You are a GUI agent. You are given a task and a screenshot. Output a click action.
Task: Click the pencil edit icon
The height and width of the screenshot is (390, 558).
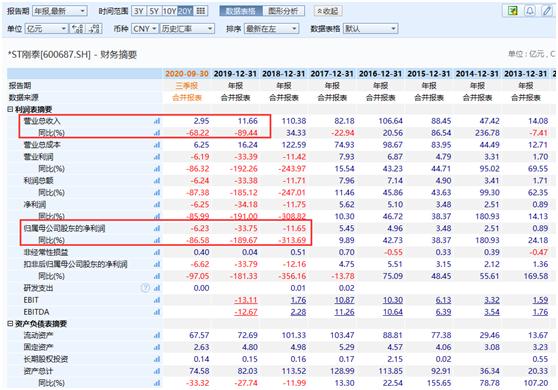tap(546, 11)
